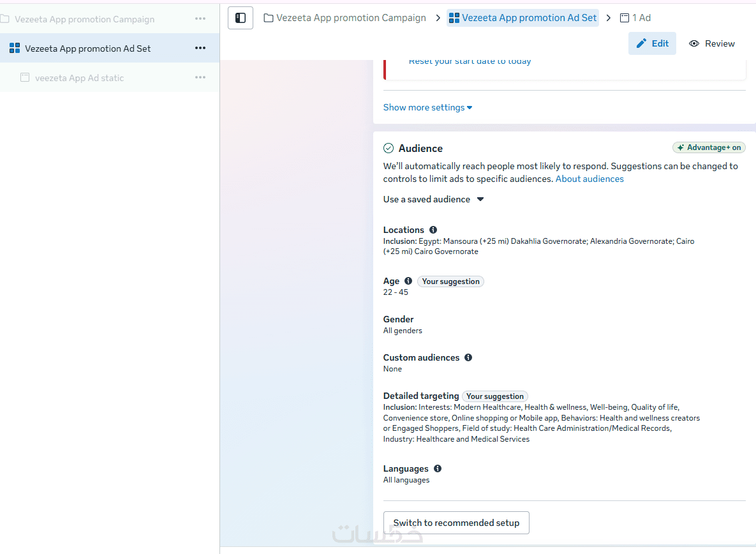Open the Use a saved audience dropdown

(433, 199)
